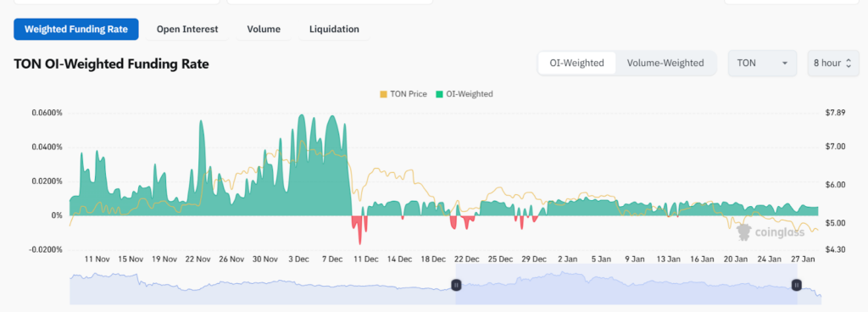Switch to the Liquidation tab
This screenshot has height=312, width=868.
click(334, 30)
